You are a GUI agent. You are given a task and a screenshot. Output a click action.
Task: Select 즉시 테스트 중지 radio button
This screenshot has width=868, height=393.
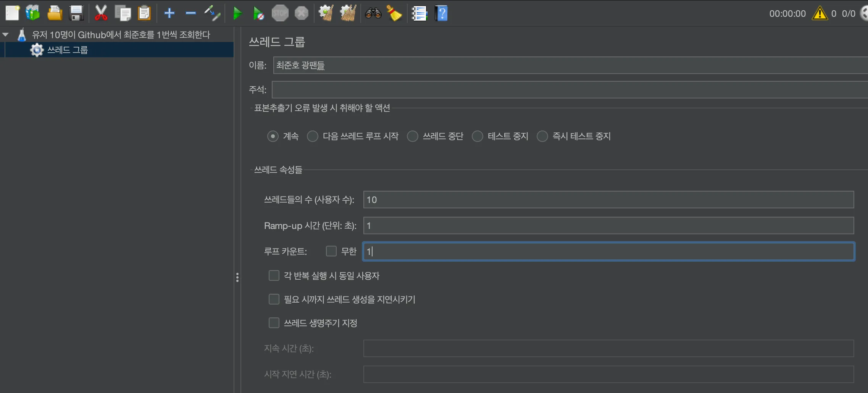[542, 136]
